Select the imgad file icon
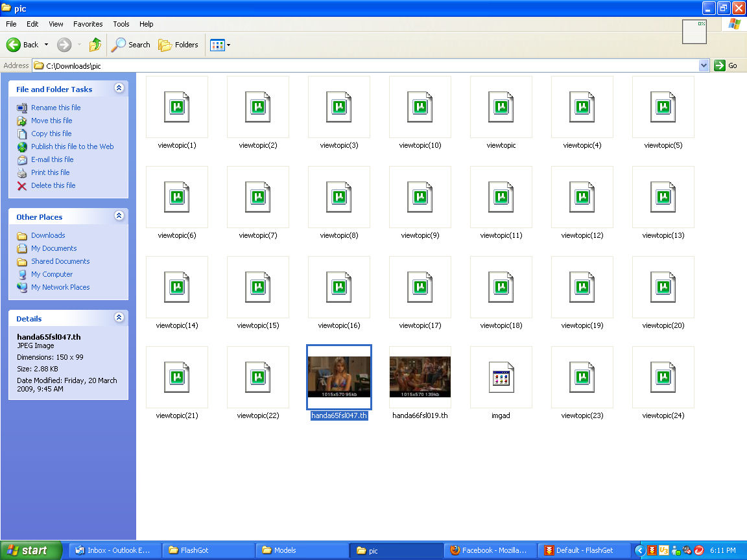Viewport: 747px width, 560px height. tap(501, 377)
